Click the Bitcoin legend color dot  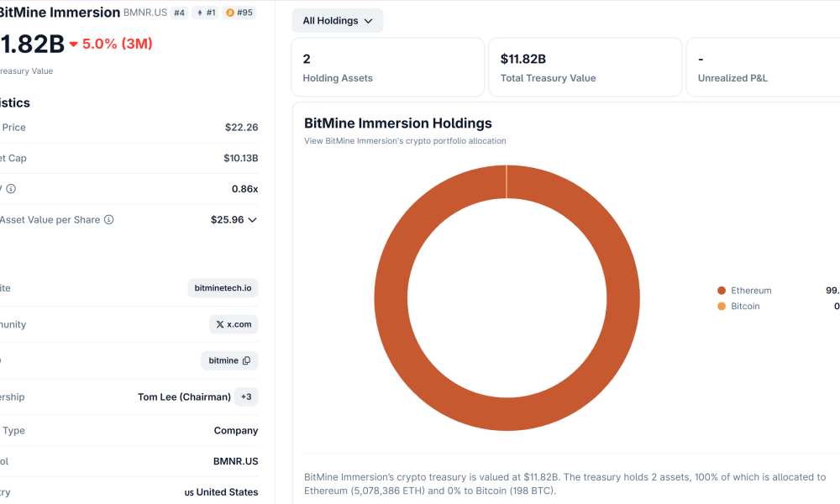722,307
